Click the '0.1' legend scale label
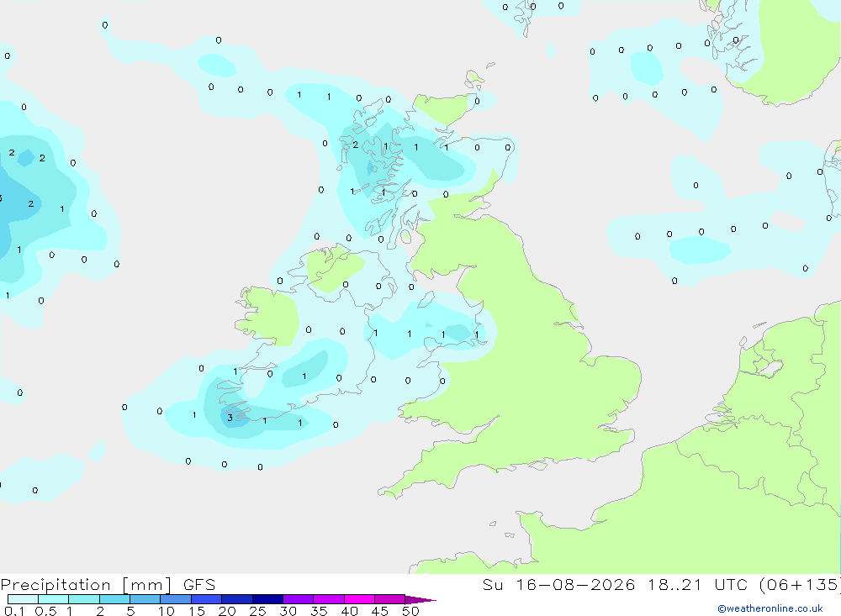The image size is (841, 616). click(14, 611)
